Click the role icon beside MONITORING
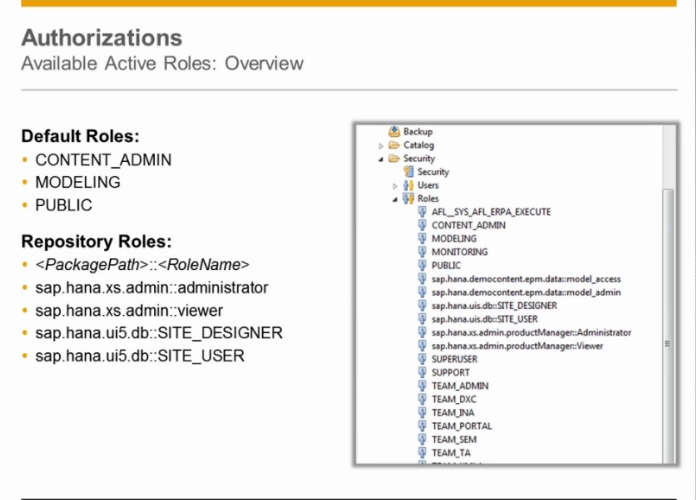The width and height of the screenshot is (696, 500). pyautogui.click(x=423, y=252)
